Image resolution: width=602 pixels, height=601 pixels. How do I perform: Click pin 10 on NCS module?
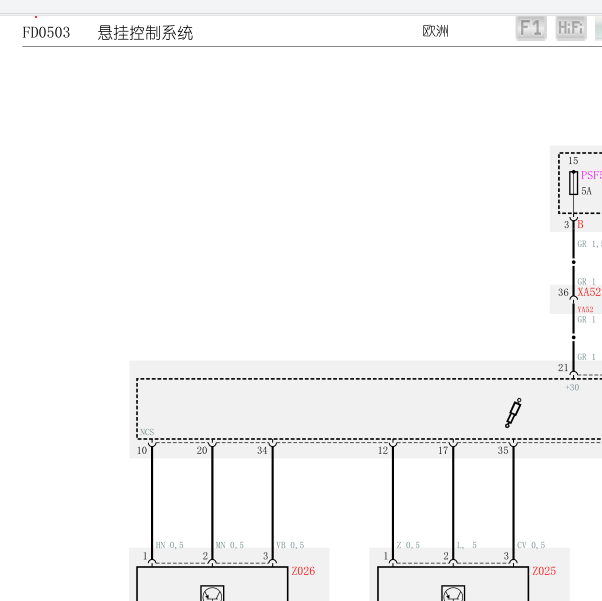(x=142, y=450)
